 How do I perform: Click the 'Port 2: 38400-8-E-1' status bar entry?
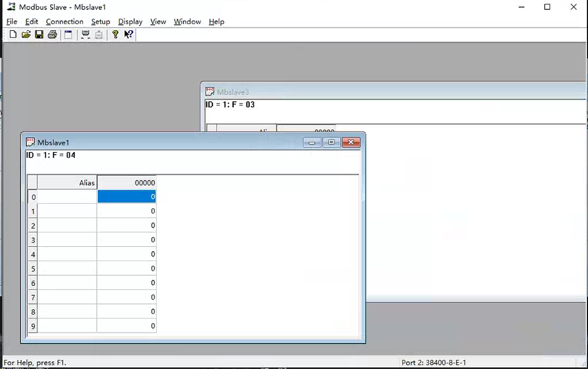[434, 362]
